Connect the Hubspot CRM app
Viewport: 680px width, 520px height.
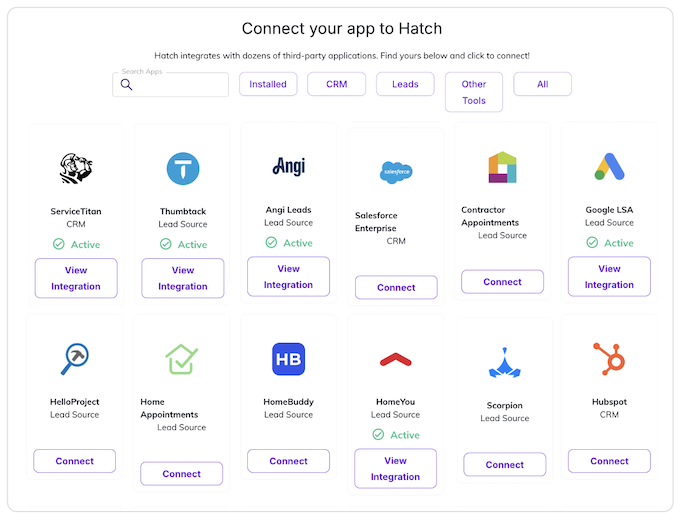[x=609, y=461]
